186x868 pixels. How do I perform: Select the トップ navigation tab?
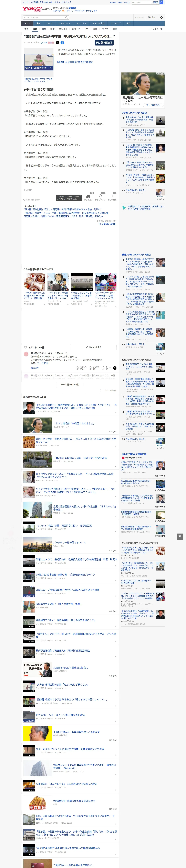(x=27, y=24)
